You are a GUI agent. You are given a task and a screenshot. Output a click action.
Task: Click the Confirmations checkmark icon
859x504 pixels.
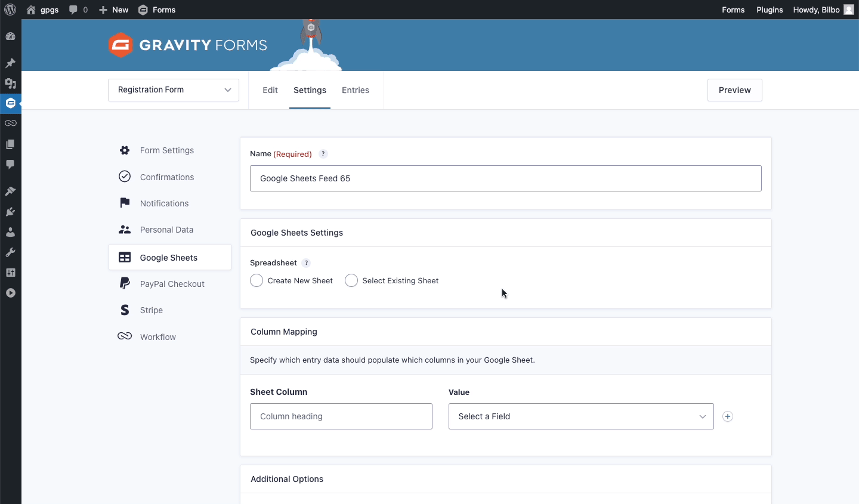125,177
